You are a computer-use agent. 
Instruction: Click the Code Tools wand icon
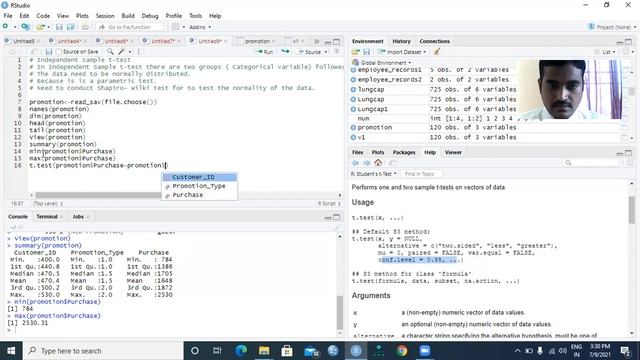coord(121,52)
